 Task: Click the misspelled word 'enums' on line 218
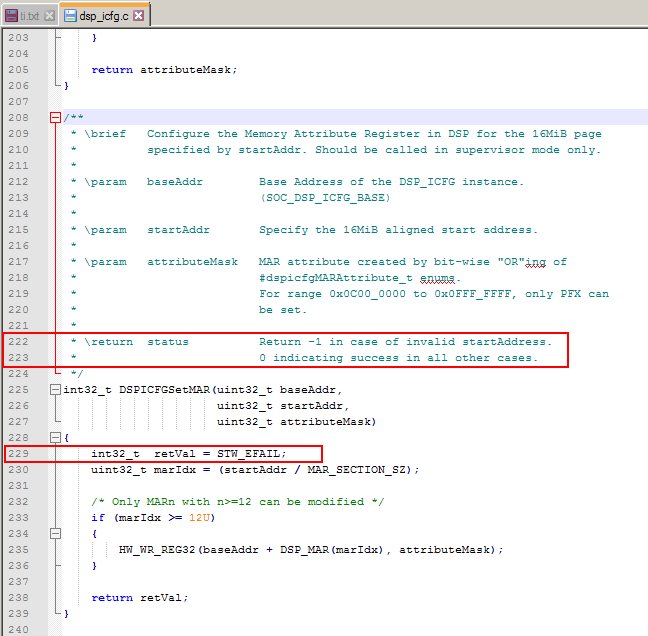[437, 278]
